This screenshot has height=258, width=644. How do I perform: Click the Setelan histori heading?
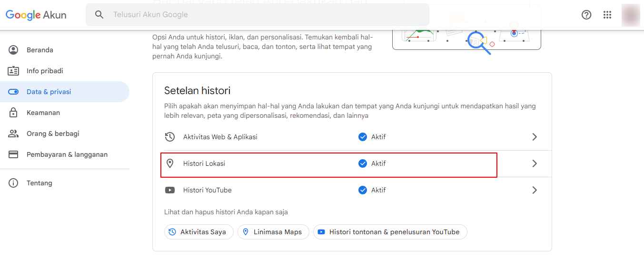pos(198,90)
